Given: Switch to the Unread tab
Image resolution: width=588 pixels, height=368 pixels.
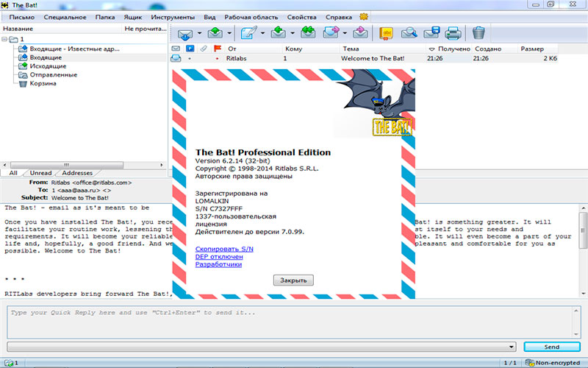Looking at the screenshot, I should tap(40, 173).
